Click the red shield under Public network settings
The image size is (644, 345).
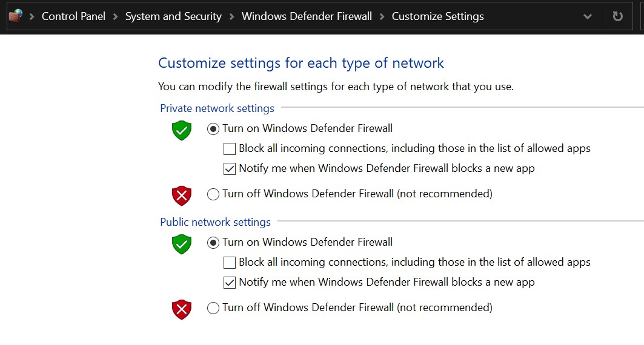pyautogui.click(x=182, y=309)
